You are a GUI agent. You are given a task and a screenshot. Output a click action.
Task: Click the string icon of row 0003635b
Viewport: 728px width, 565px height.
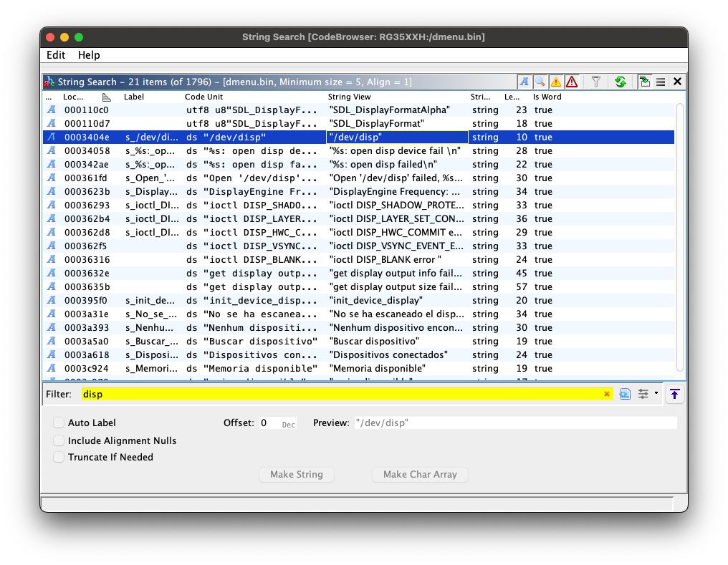pos(51,286)
